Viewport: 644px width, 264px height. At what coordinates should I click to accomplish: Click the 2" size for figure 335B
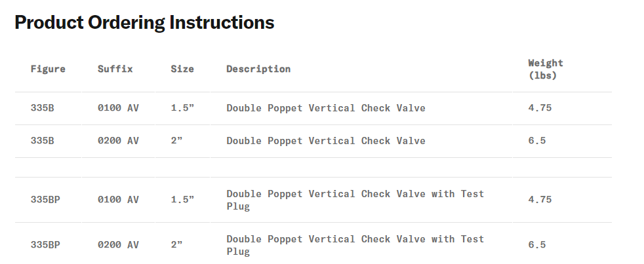176,141
